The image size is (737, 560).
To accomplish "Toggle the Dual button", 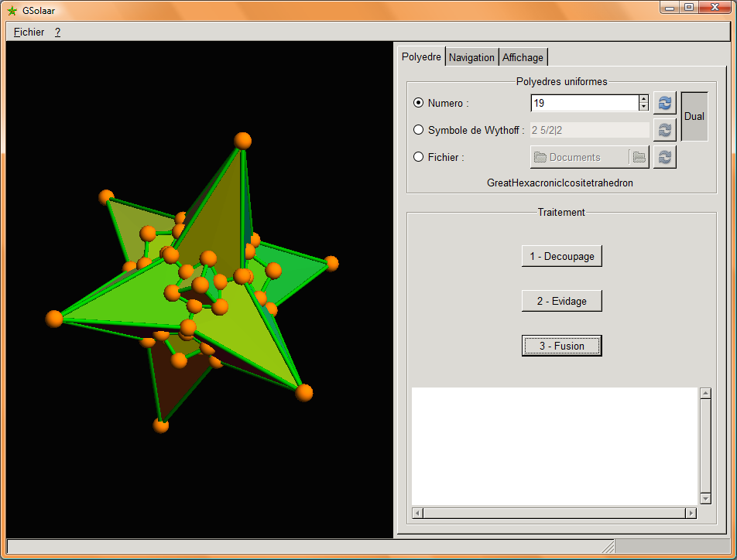I will coord(694,117).
